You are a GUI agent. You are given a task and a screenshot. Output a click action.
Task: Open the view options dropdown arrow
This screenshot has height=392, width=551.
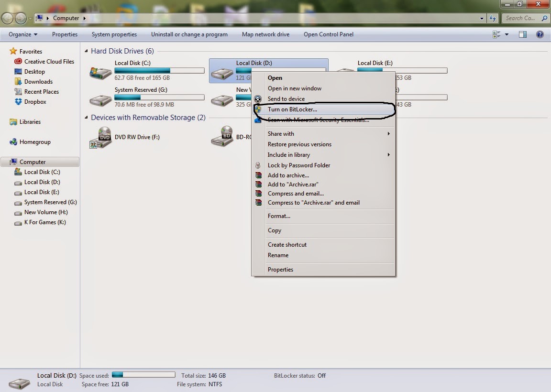click(x=507, y=34)
